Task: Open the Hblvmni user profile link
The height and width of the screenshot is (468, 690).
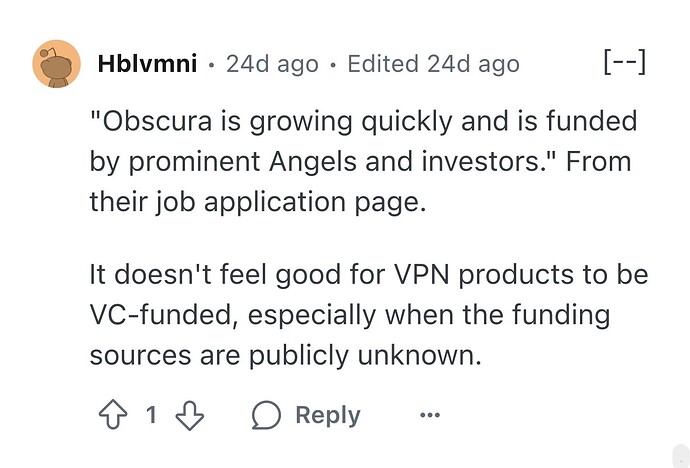Action: click(x=146, y=65)
